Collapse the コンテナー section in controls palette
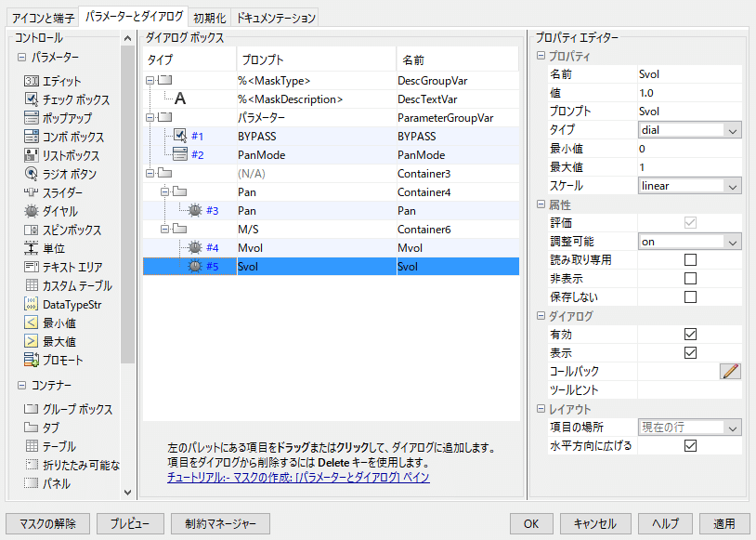 pos(21,385)
